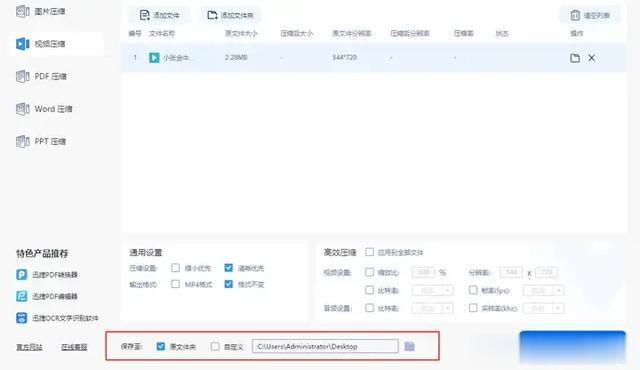Viewport: 640px width, 370px height.
Task: Click the 文件名称 column header
Action: tap(162, 33)
